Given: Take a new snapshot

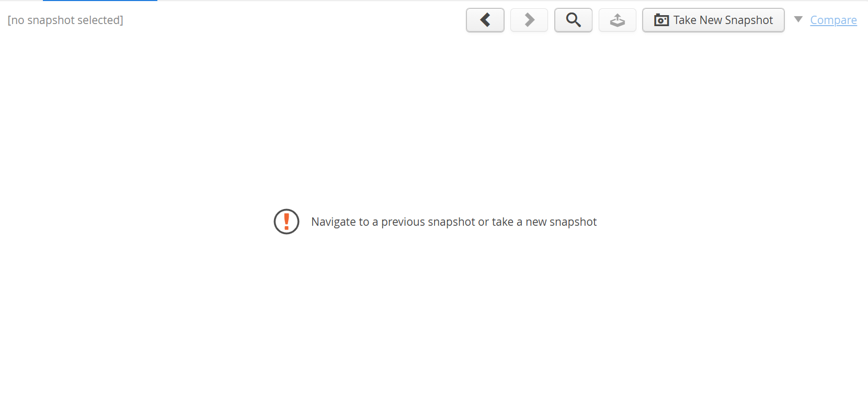Looking at the screenshot, I should [713, 20].
